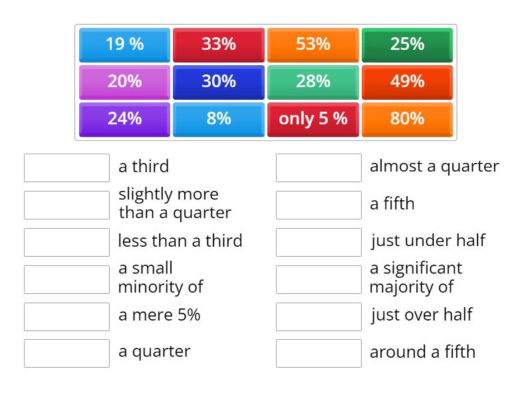Select the 30% tile
The width and height of the screenshot is (532, 399).
218,82
